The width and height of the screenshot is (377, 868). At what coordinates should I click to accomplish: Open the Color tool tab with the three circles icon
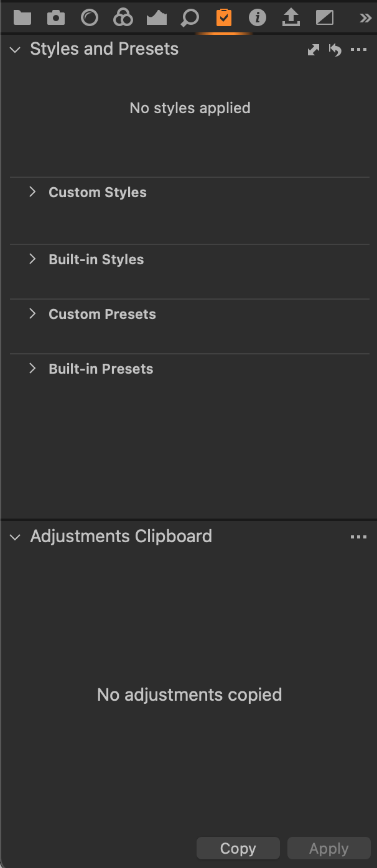(x=123, y=17)
